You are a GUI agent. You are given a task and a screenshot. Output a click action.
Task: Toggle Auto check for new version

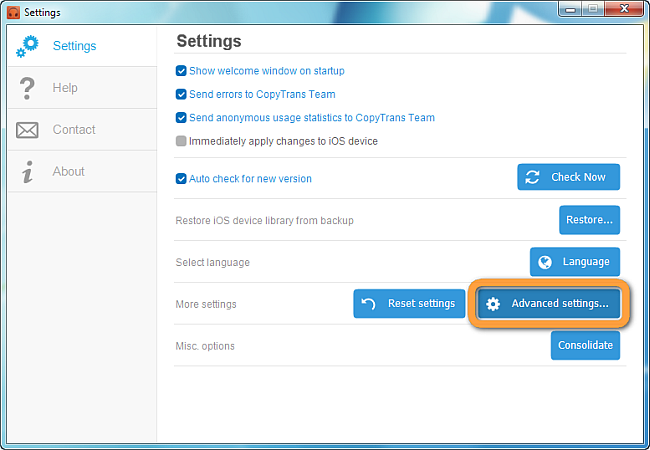(x=181, y=179)
